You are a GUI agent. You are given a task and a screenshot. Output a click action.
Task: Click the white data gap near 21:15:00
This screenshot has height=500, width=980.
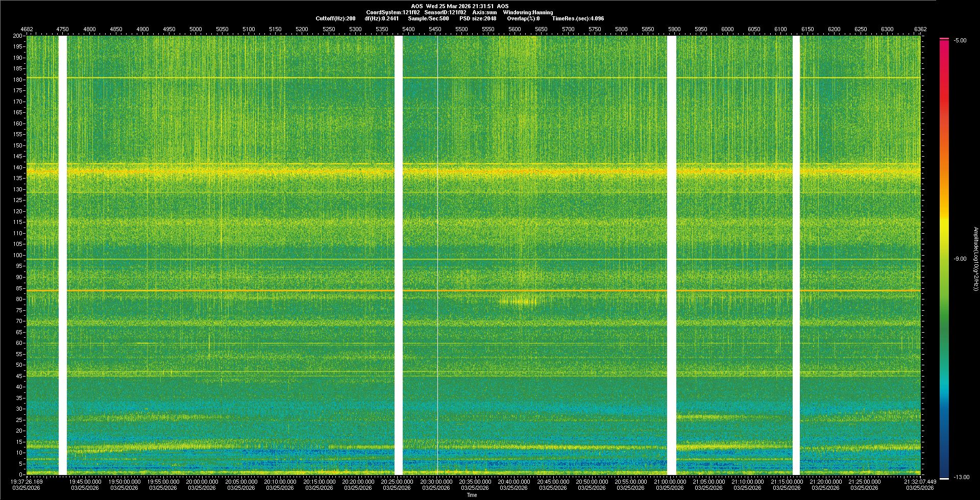click(796, 255)
